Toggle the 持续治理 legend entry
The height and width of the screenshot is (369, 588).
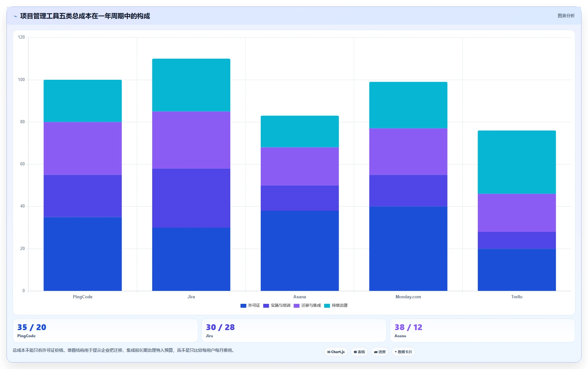(336, 305)
